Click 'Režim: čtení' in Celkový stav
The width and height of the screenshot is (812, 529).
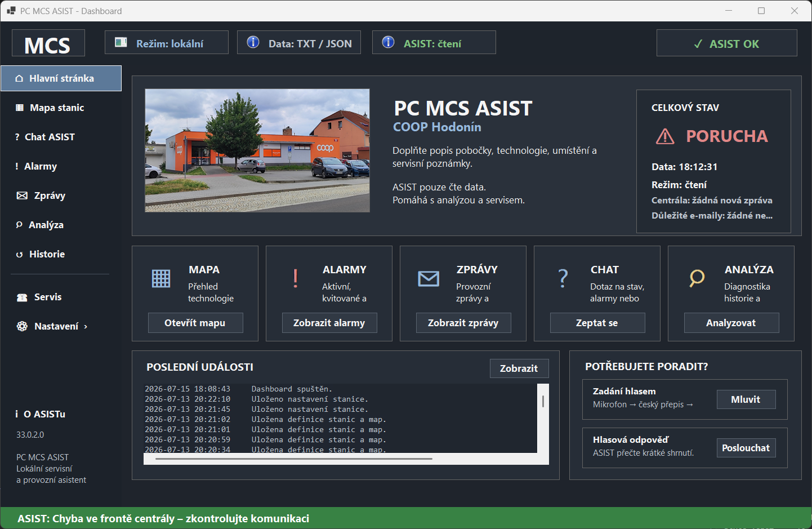679,185
